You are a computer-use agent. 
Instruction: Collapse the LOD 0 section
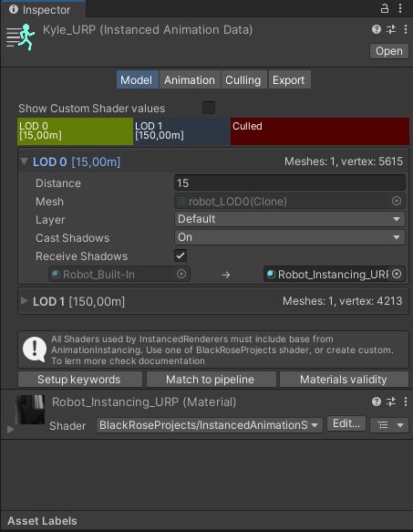coord(24,162)
